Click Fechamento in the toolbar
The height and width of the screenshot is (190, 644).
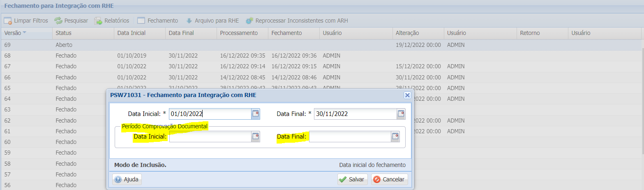coord(157,21)
